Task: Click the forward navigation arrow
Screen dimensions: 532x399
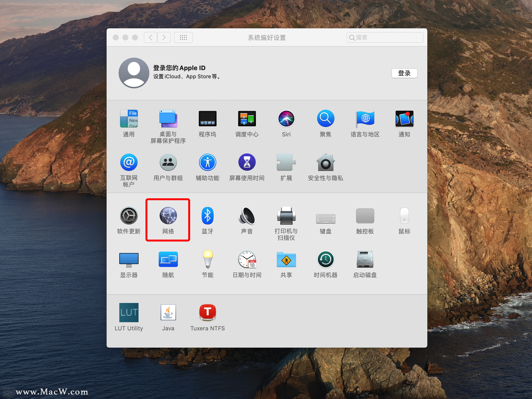Action: click(164, 37)
